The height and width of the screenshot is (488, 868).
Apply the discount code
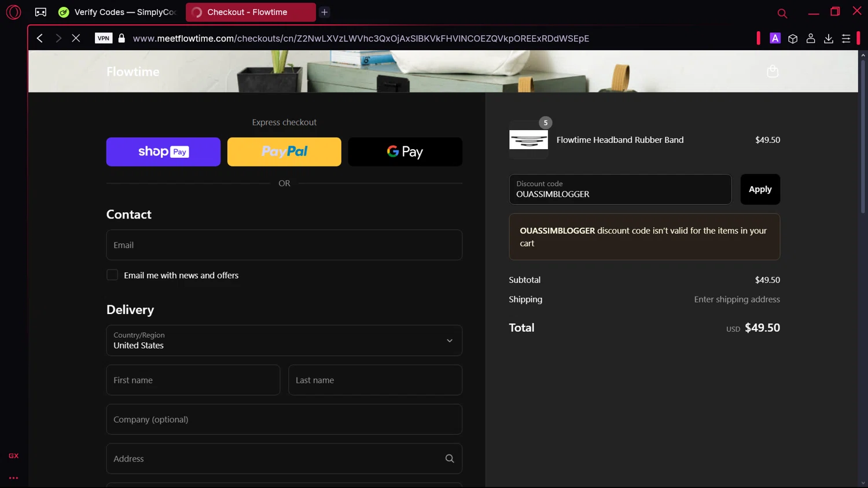point(760,189)
